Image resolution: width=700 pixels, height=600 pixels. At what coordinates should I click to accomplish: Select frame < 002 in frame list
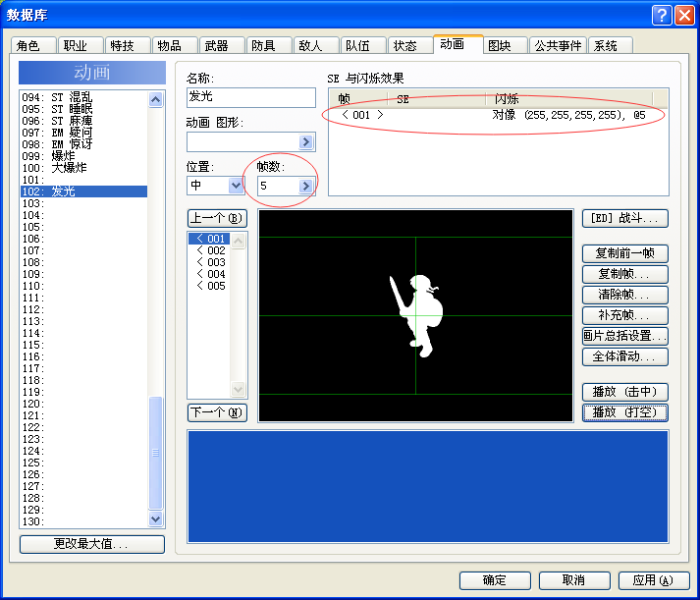point(209,250)
